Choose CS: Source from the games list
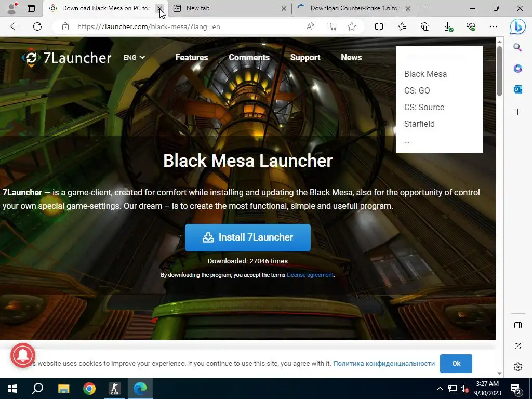This screenshot has width=532, height=399. pos(424,107)
